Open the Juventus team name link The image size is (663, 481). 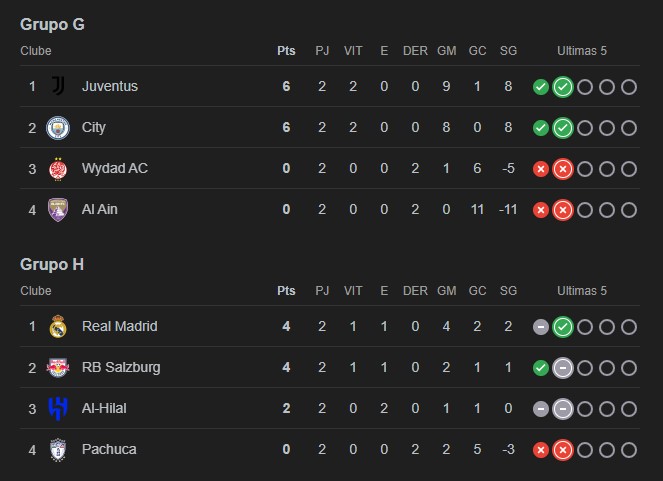(110, 86)
